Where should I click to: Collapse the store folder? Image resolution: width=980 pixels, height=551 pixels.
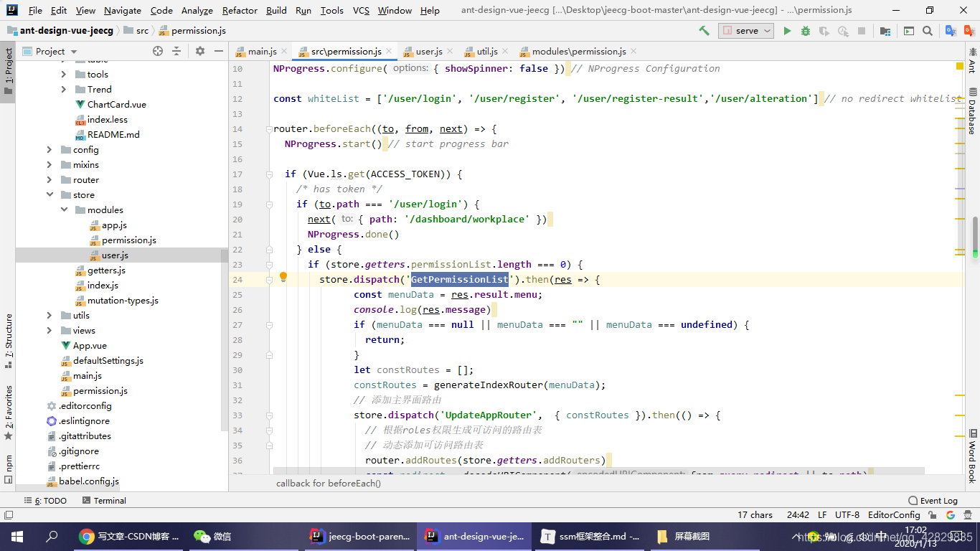(49, 194)
